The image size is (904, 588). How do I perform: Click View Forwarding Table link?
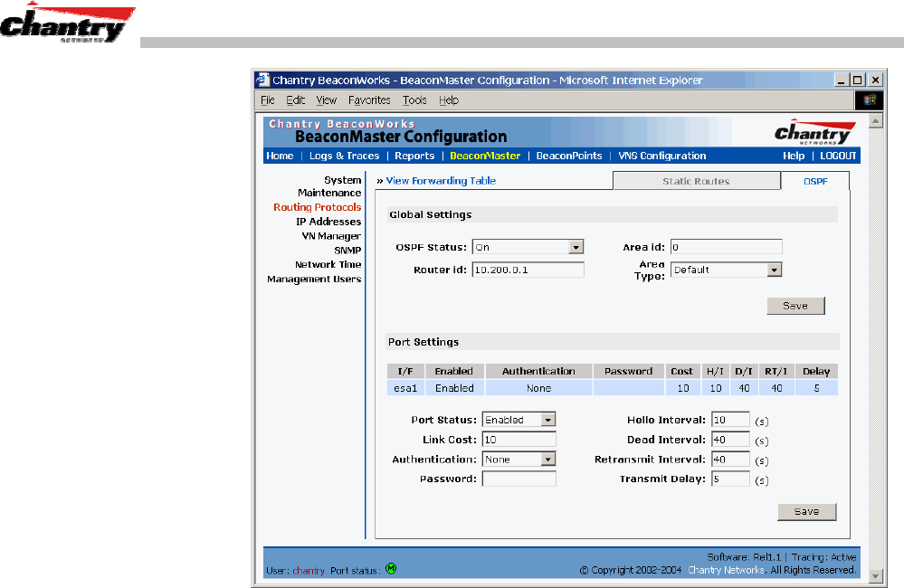pyautogui.click(x=441, y=180)
